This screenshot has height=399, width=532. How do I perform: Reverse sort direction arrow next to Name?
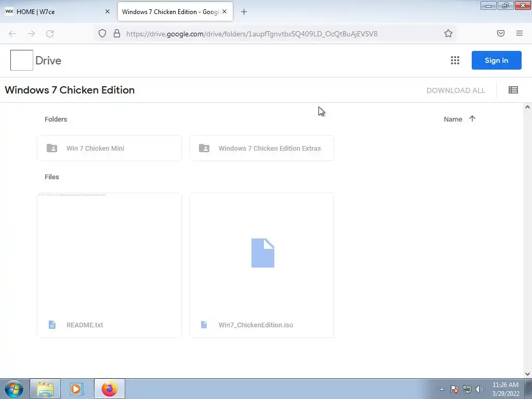(x=472, y=119)
